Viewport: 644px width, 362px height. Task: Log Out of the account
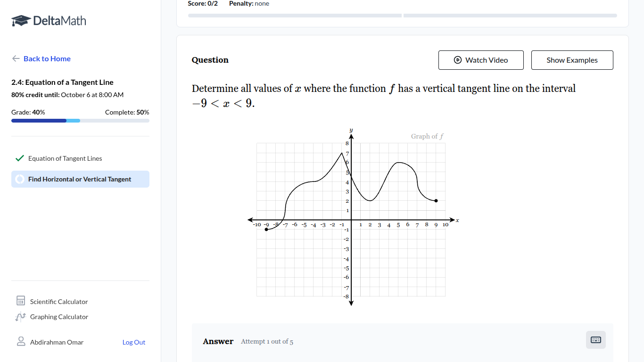pyautogui.click(x=134, y=342)
